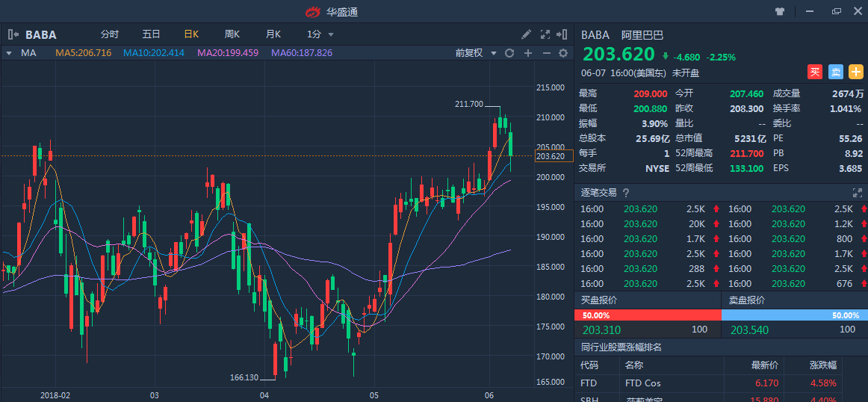Click the MA5:206.716 indicator value
Screen dimensions: 868x402
[x=84, y=53]
